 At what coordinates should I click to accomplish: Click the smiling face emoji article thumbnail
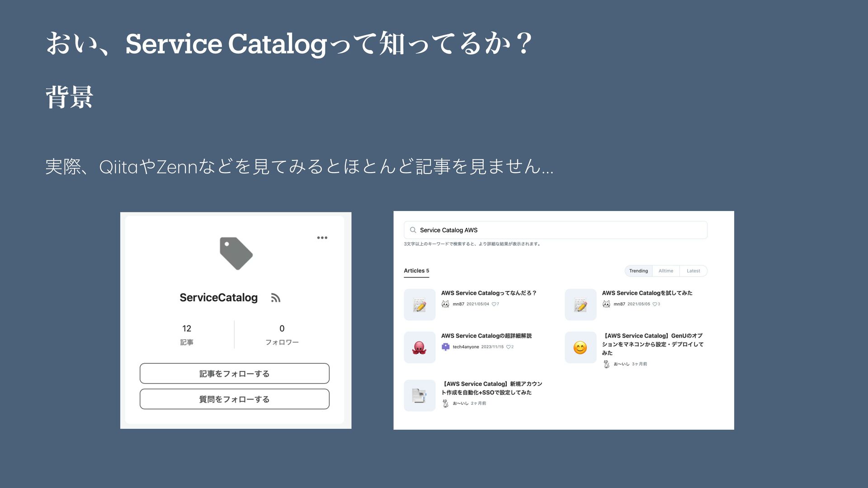(580, 347)
